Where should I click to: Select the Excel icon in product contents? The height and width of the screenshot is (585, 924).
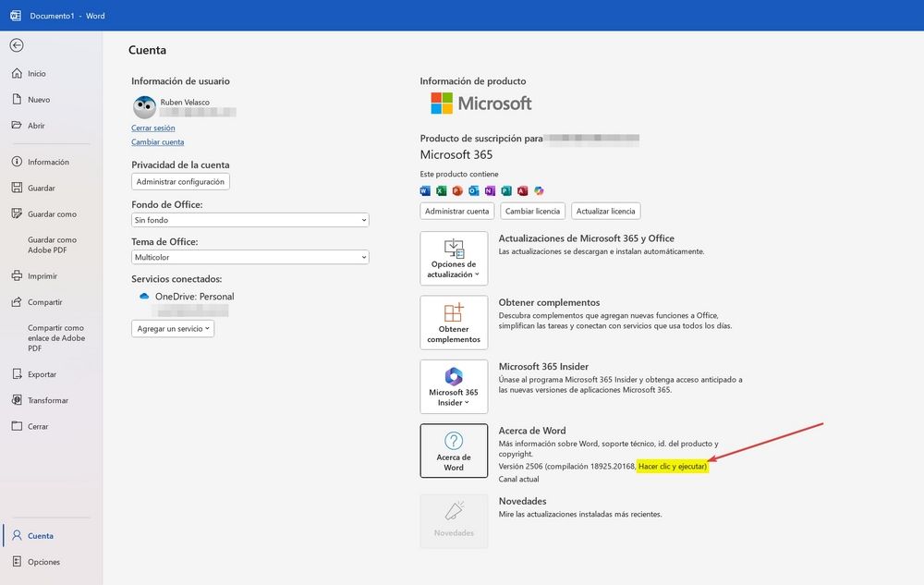point(440,190)
